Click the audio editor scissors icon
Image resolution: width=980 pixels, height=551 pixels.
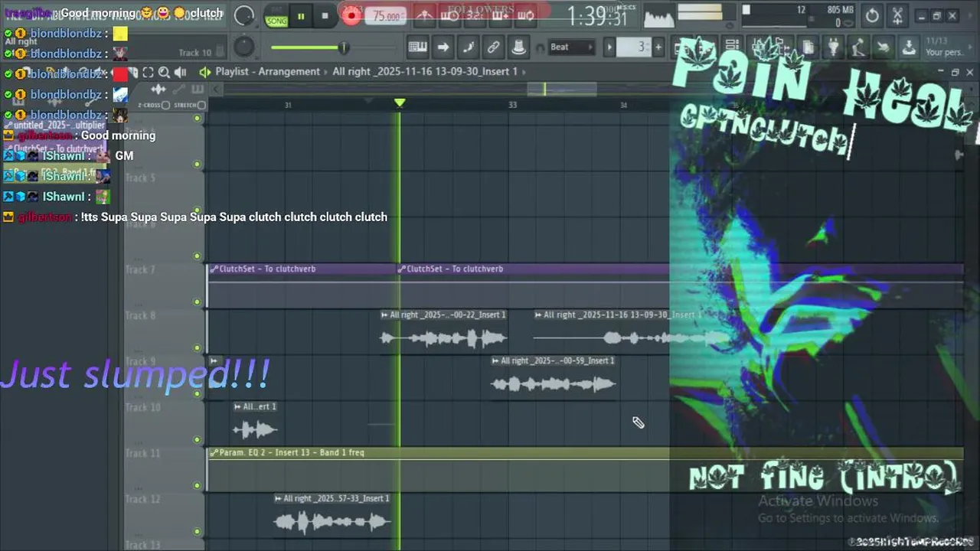(898, 16)
